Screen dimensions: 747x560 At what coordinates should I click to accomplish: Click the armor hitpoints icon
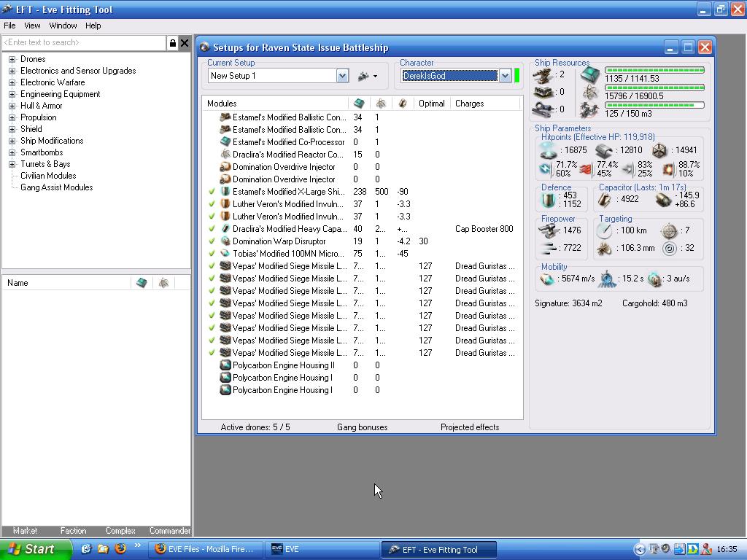(x=603, y=150)
